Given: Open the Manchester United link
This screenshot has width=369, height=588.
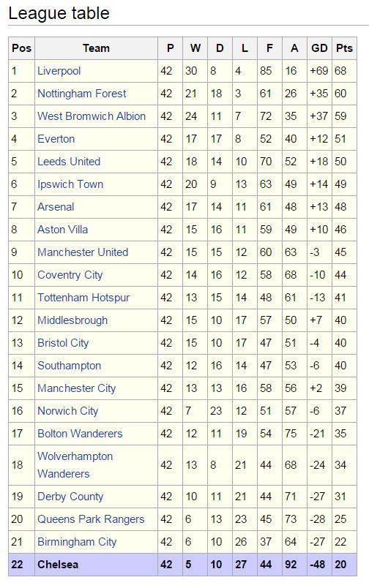Looking at the screenshot, I should click(x=83, y=252).
